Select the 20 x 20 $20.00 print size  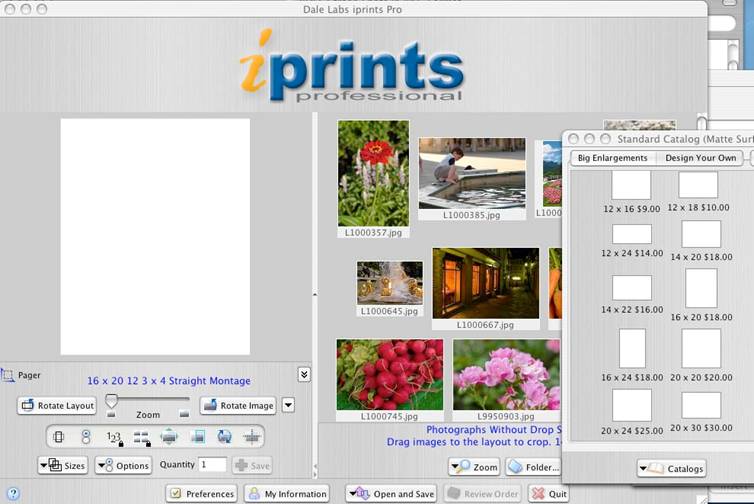coord(701,355)
